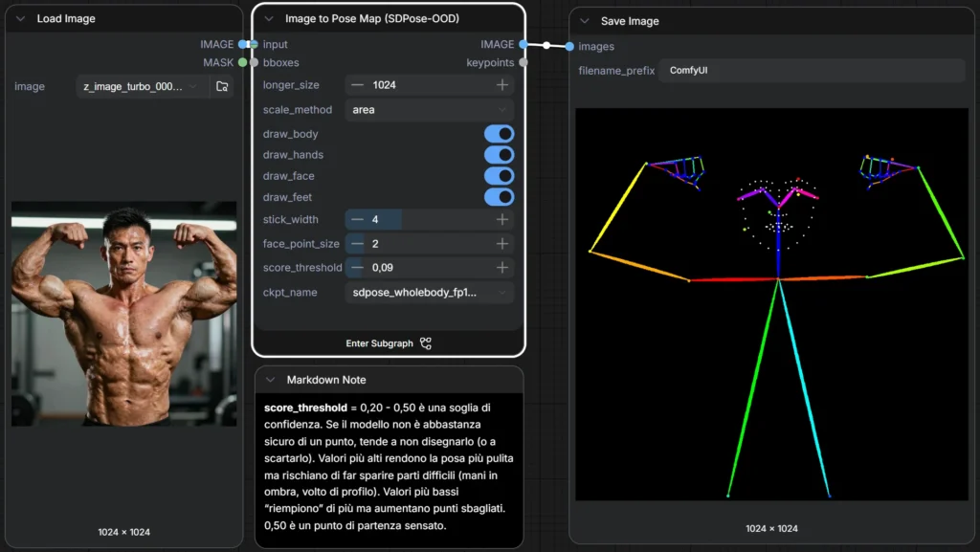Screen dimensions: 980x552
Task: Disable the draw_body toggle
Action: [x=499, y=134]
